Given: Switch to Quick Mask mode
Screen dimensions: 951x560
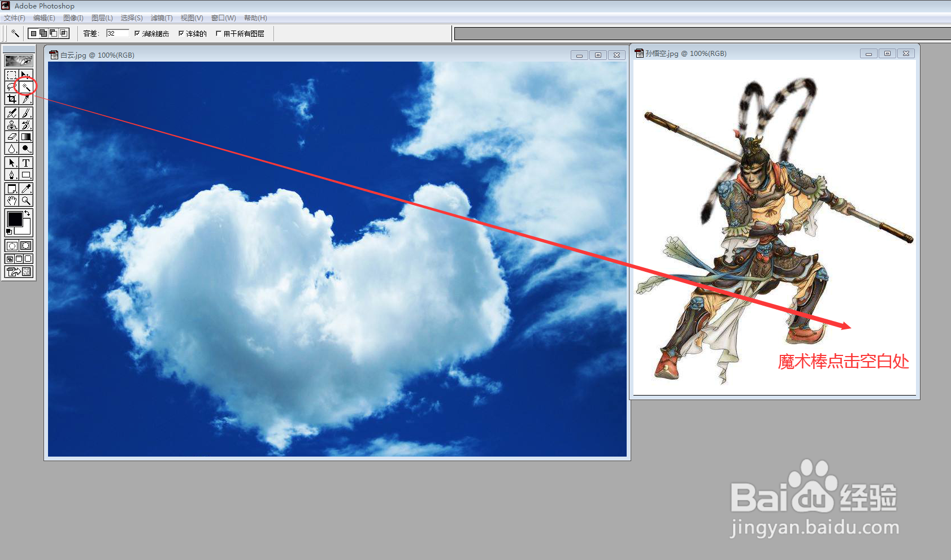Looking at the screenshot, I should pos(26,246).
